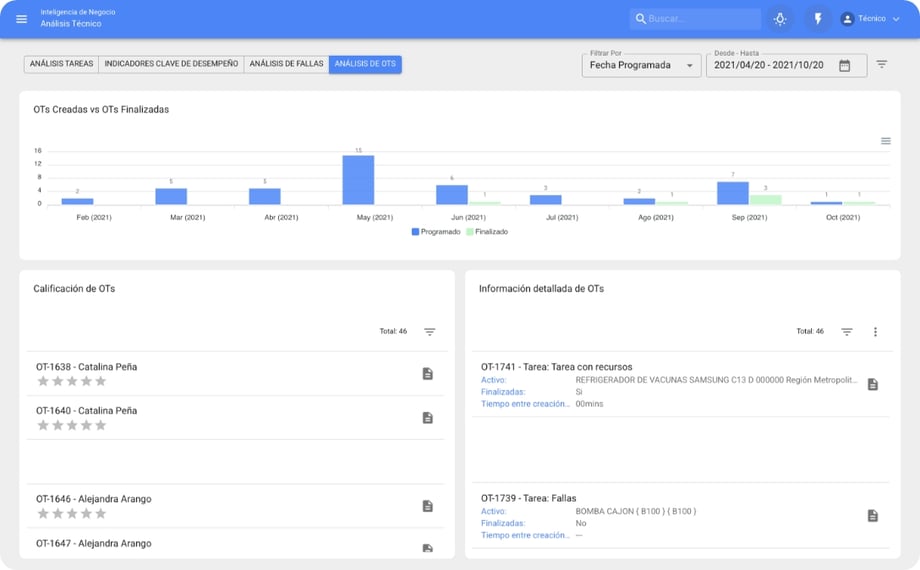The image size is (920, 570).
Task: Open the calendar date picker icon
Action: coord(844,65)
